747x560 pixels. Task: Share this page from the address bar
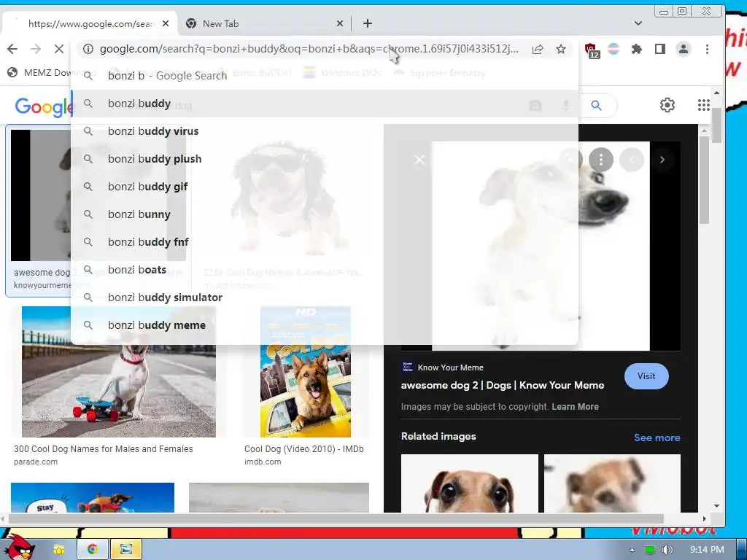click(x=538, y=49)
